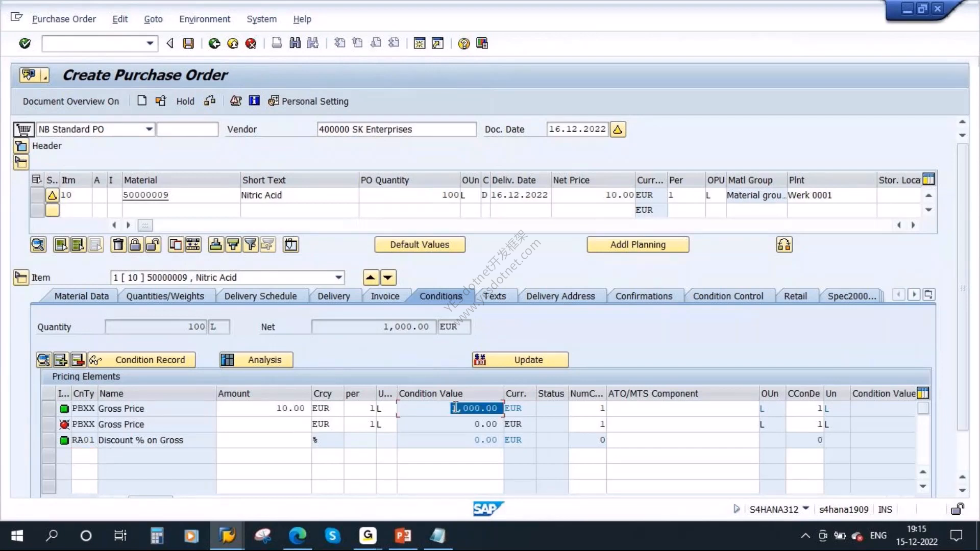Click the red Cancel icon
The height and width of the screenshot is (551, 980).
[251, 43]
